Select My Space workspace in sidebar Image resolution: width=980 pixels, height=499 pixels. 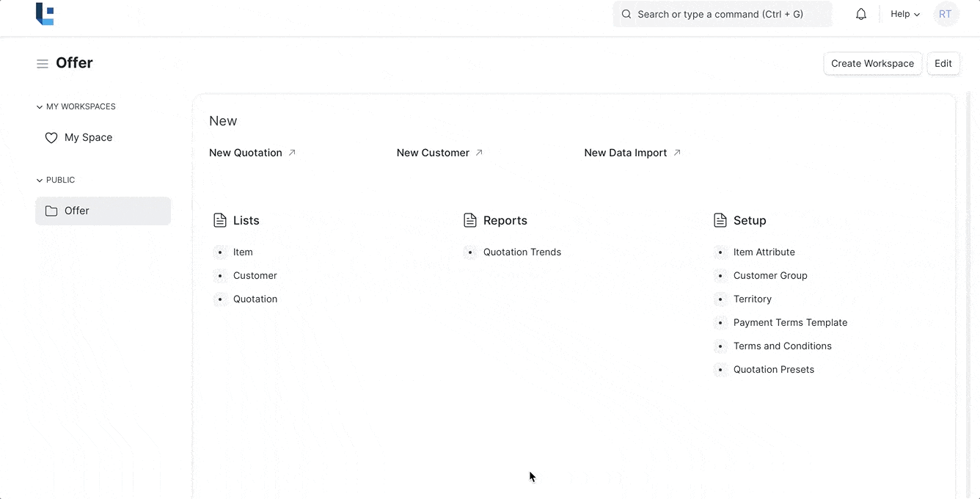click(88, 138)
